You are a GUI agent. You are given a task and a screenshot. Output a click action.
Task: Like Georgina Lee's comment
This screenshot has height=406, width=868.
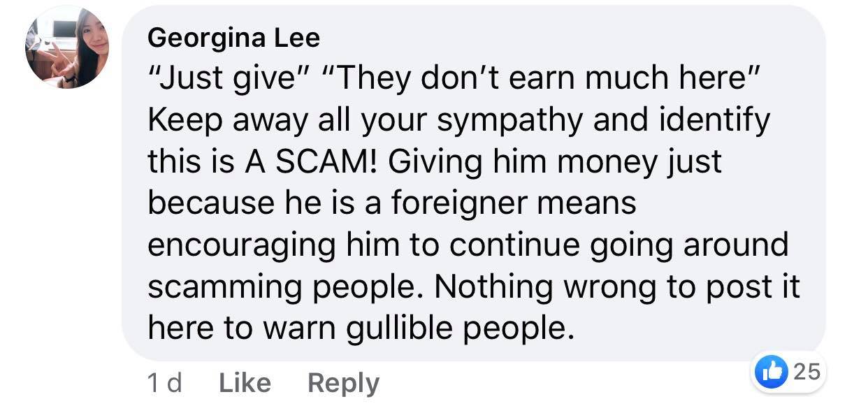245,382
